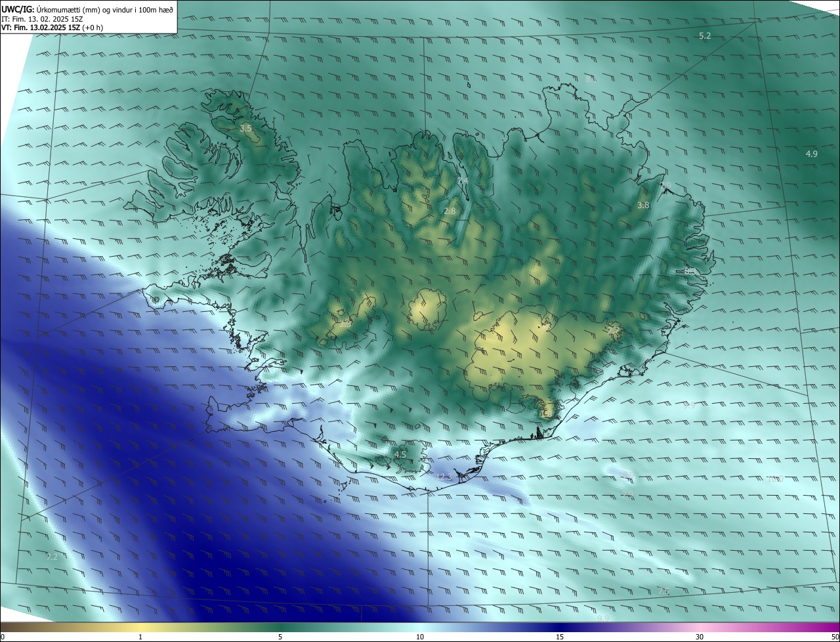Click the 8.3 value label near the east coast
This screenshot has width=840, height=642.
689,270
